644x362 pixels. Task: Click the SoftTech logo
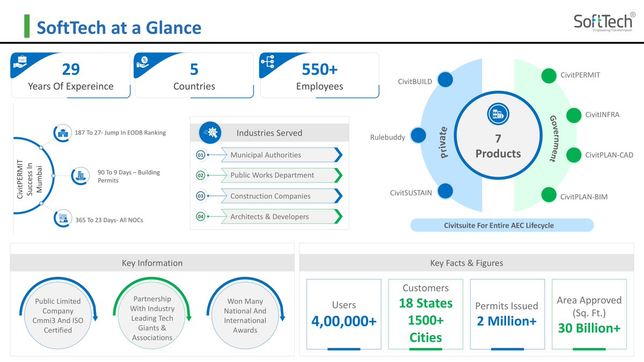(x=605, y=21)
